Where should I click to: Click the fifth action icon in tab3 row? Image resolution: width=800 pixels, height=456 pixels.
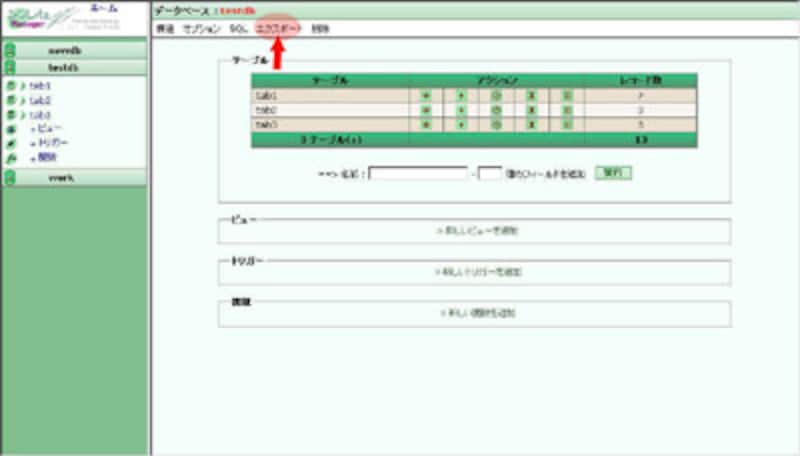click(x=567, y=124)
